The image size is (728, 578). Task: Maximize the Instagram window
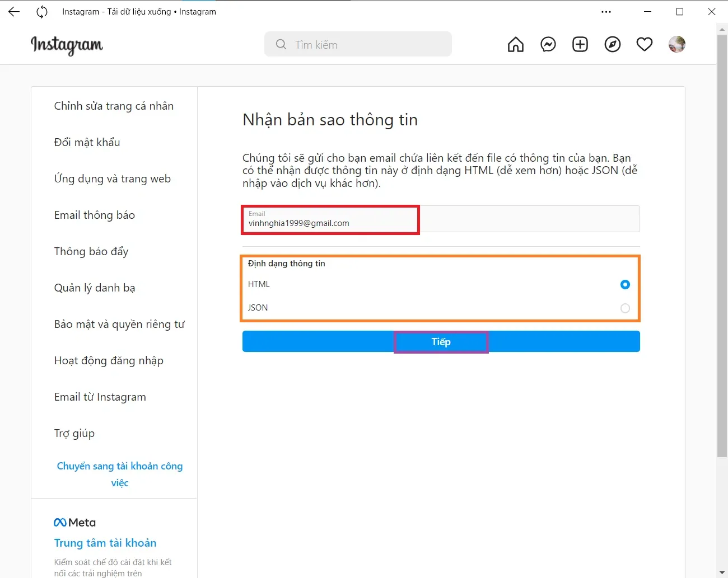(680, 12)
